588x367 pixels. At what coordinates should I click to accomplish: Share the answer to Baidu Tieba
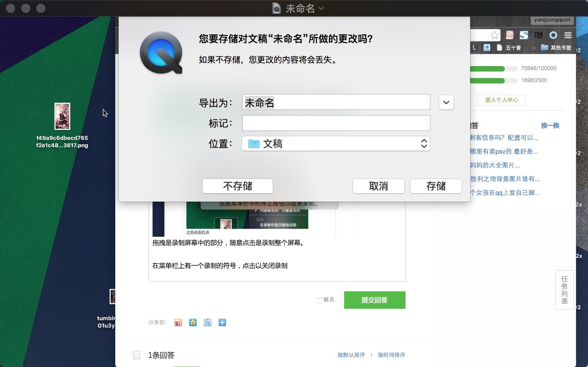tap(207, 322)
